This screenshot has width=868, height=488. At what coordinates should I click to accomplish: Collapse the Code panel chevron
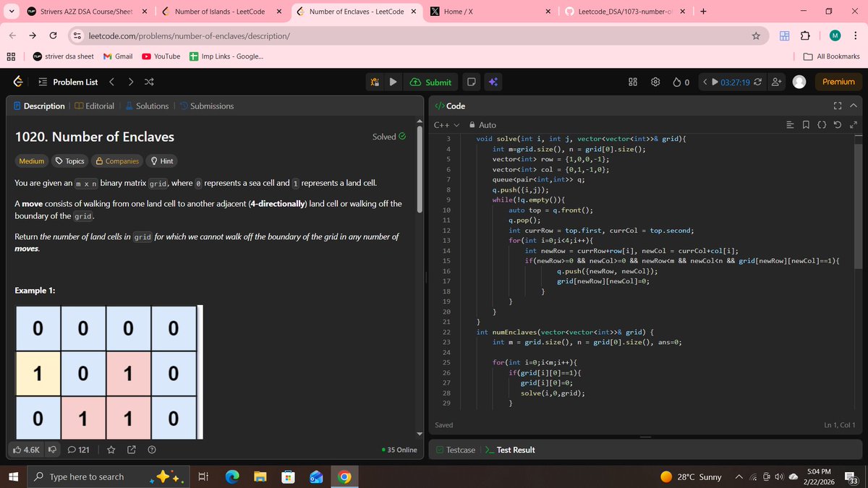click(x=853, y=106)
